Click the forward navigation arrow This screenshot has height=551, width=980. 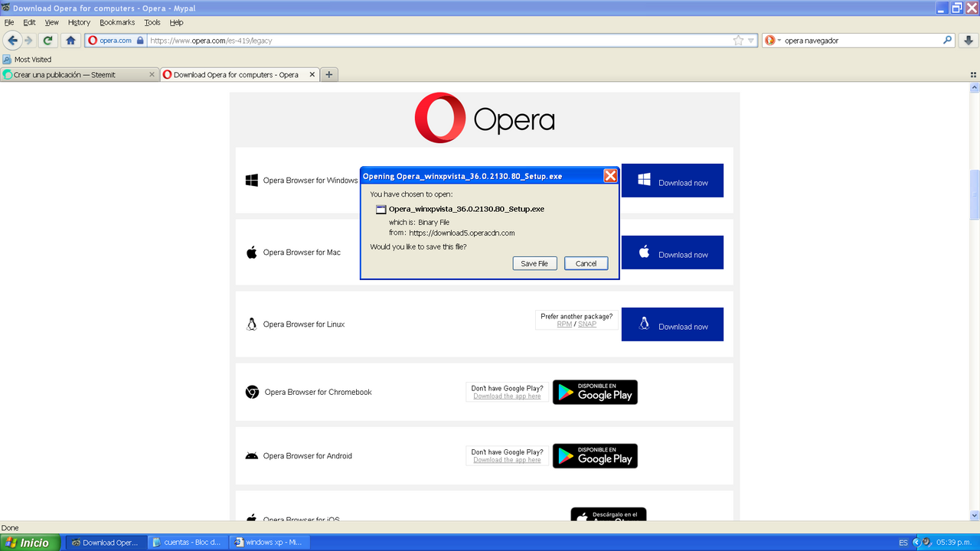pyautogui.click(x=28, y=41)
